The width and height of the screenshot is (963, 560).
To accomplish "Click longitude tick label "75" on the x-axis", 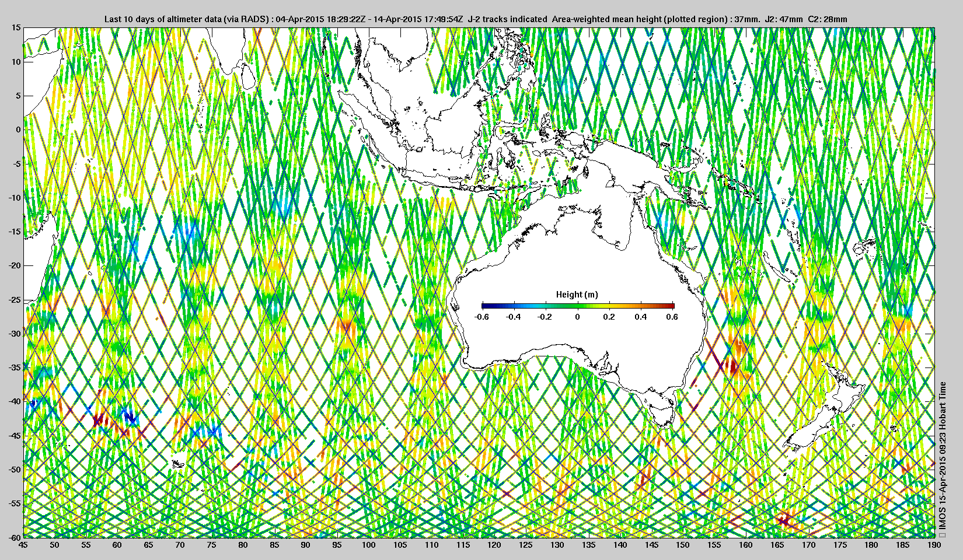I will 211,545.
